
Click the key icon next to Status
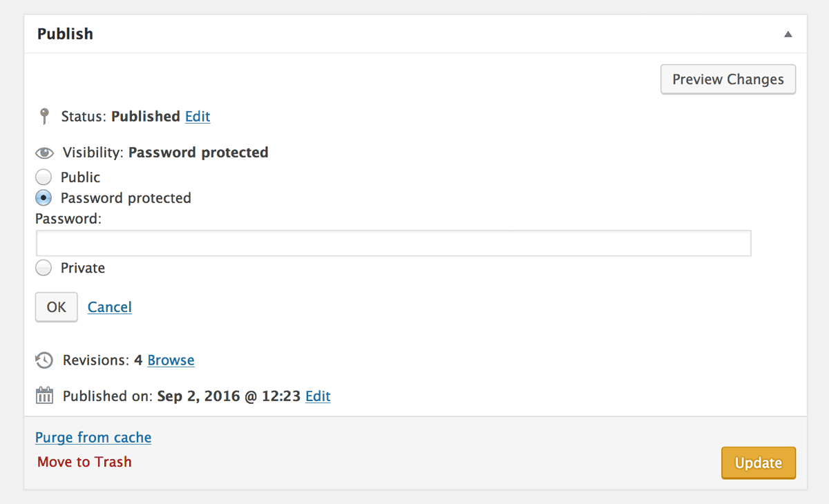pos(44,116)
